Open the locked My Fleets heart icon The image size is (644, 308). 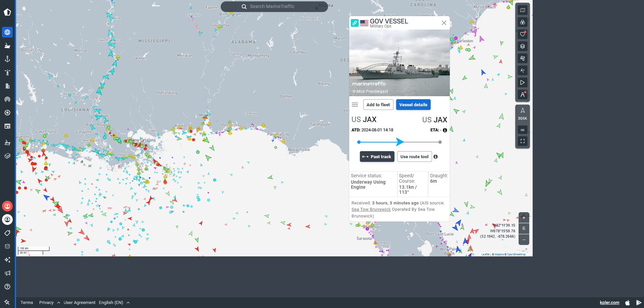point(523,34)
